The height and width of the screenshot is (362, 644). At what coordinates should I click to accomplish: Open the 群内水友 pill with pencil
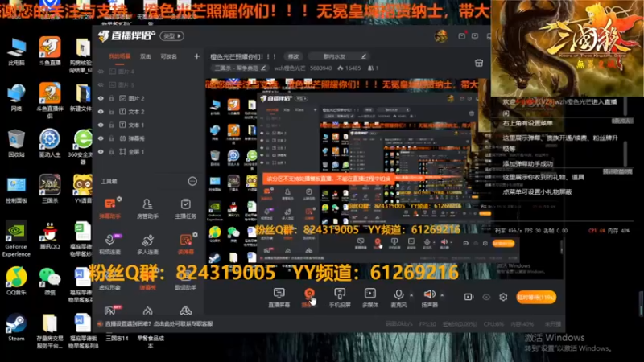[x=339, y=56]
